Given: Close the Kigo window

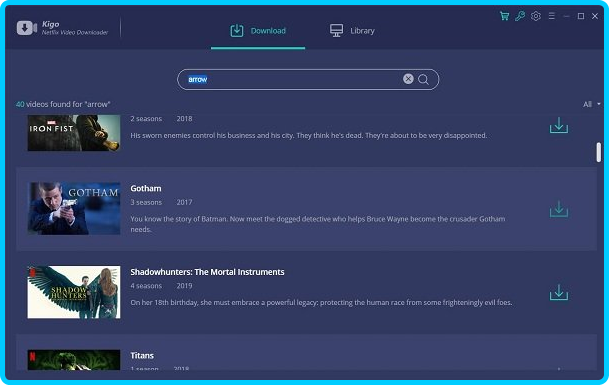Looking at the screenshot, I should click(595, 16).
